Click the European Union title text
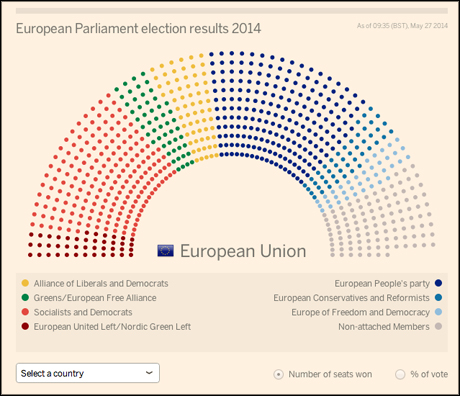 tap(243, 251)
